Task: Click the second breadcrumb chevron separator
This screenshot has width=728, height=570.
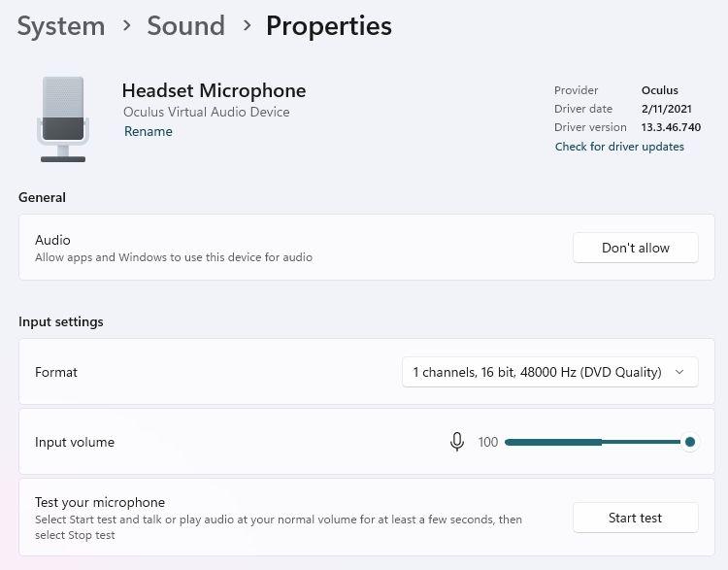Action: point(247,26)
